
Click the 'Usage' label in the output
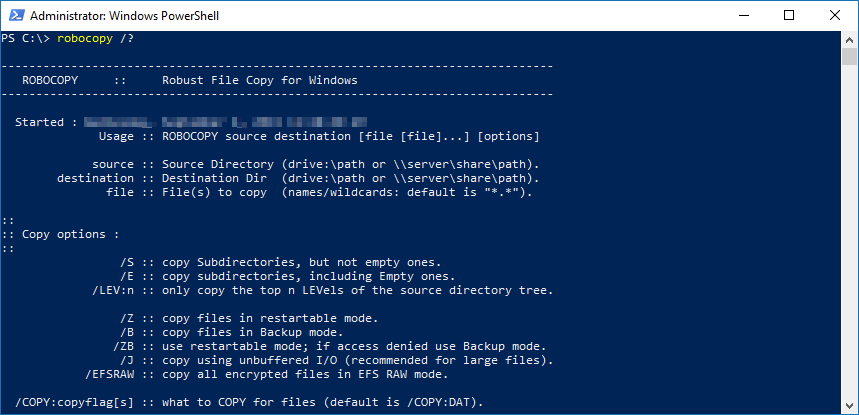116,136
